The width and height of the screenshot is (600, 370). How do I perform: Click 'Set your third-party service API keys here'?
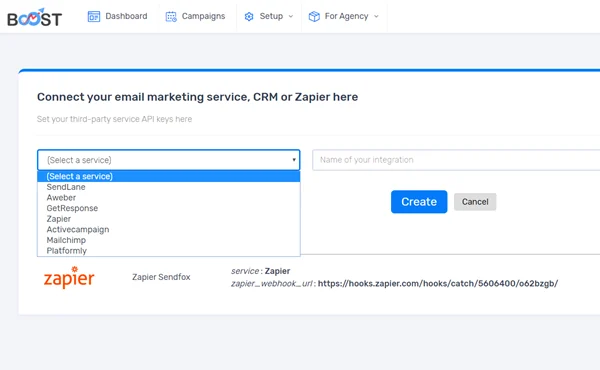(x=114, y=119)
